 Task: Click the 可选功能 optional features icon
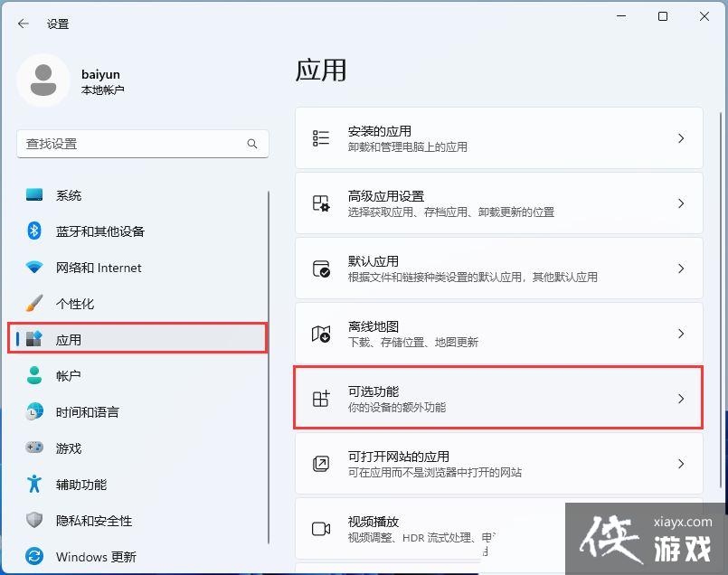click(x=320, y=398)
